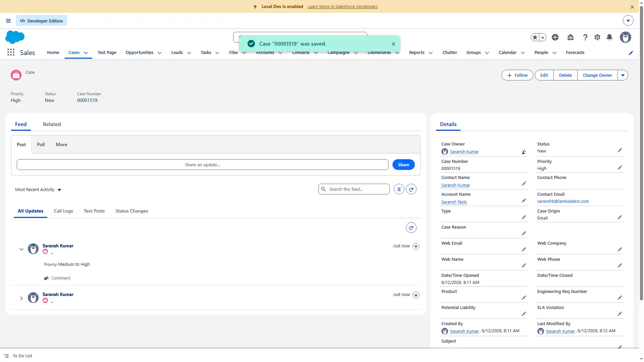This screenshot has width=644, height=362.
Task: Edit the Priority field with its pencil
Action: pyautogui.click(x=620, y=168)
